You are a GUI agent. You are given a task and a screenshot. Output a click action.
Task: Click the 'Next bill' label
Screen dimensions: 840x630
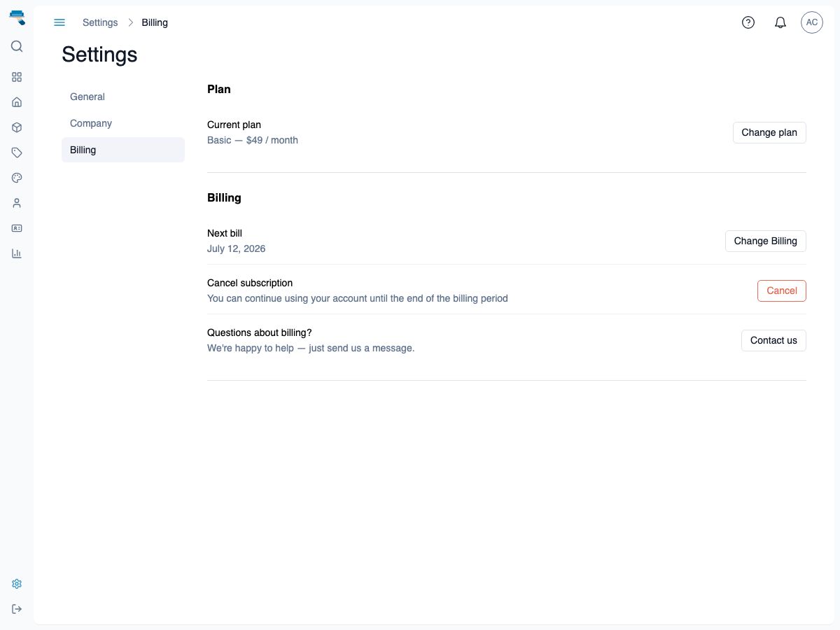pyautogui.click(x=225, y=233)
